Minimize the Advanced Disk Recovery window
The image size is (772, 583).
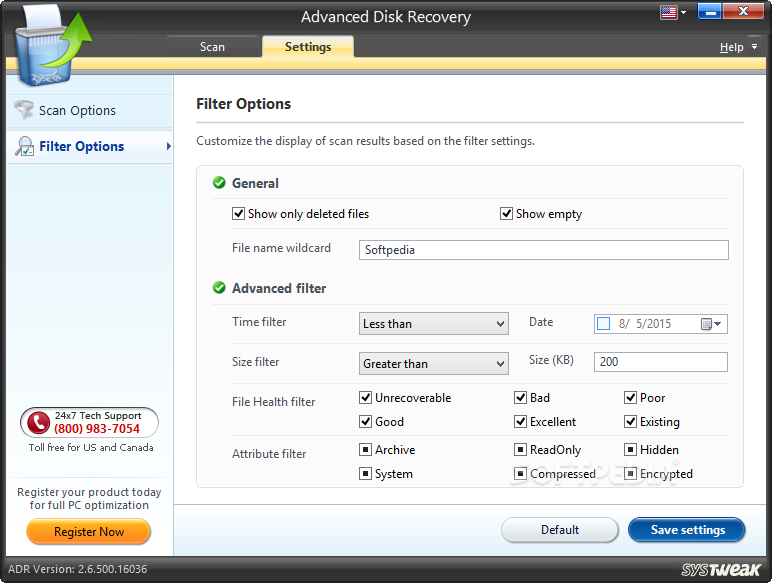click(709, 11)
